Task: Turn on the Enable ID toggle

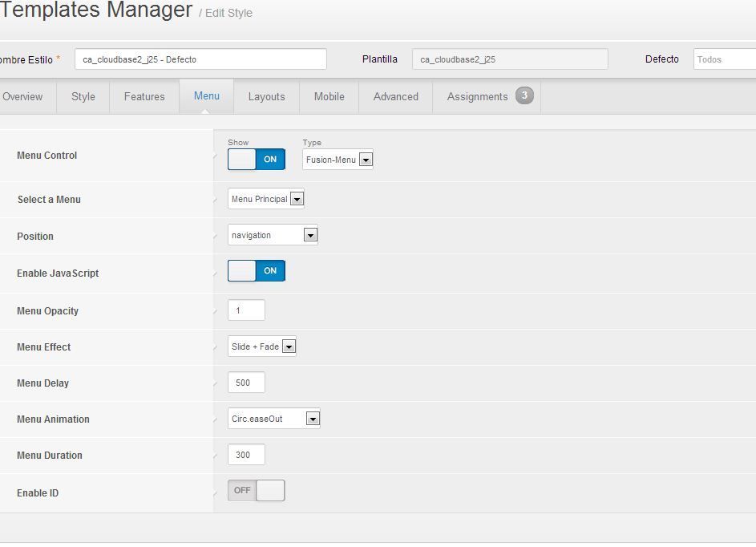Action: 256,491
